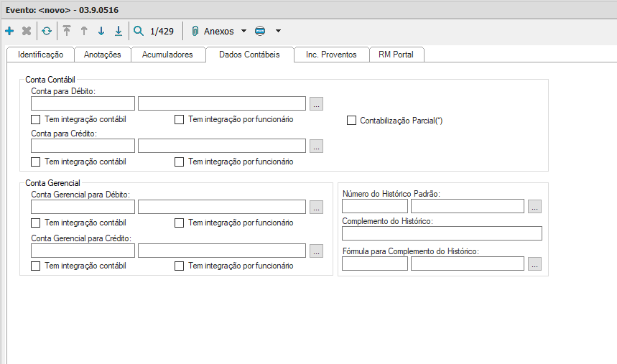The image size is (617, 364).
Task: Click the refresh icon in the toolbar
Action: pos(46,31)
